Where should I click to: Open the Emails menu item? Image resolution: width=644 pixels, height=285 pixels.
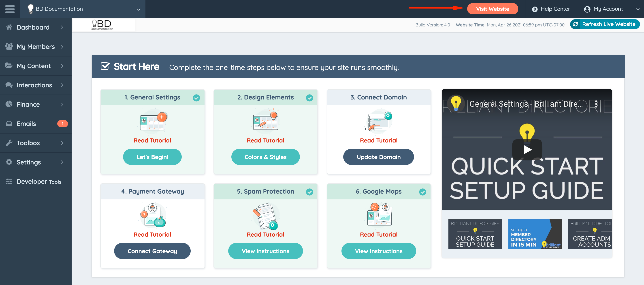coord(26,124)
